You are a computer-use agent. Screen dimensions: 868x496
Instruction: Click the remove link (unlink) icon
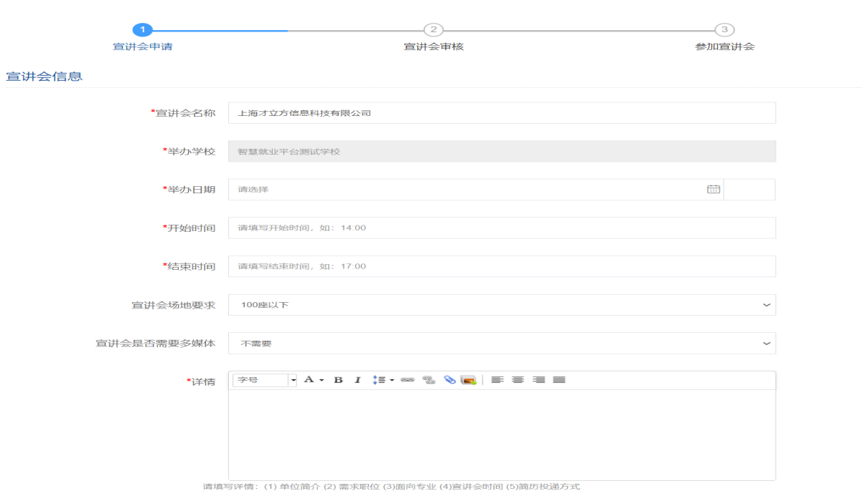[x=429, y=380]
